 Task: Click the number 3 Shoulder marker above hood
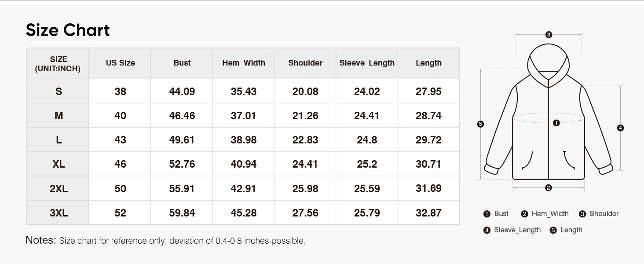[549, 35]
